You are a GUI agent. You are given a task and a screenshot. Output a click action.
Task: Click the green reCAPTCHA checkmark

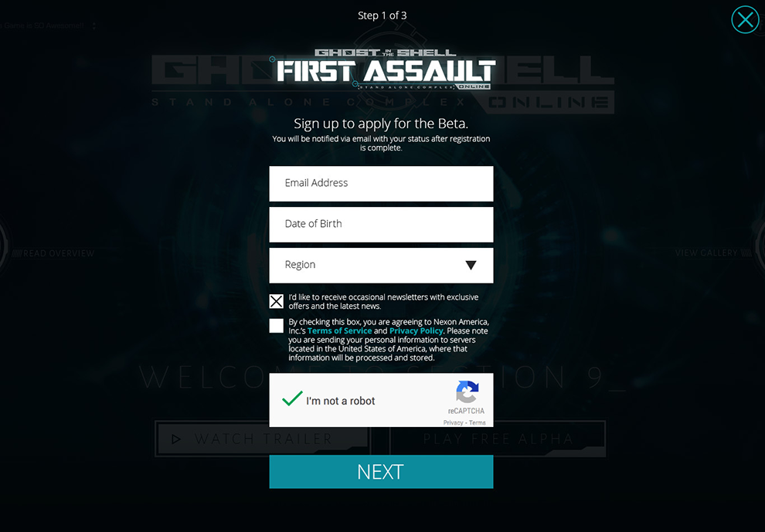coord(292,398)
